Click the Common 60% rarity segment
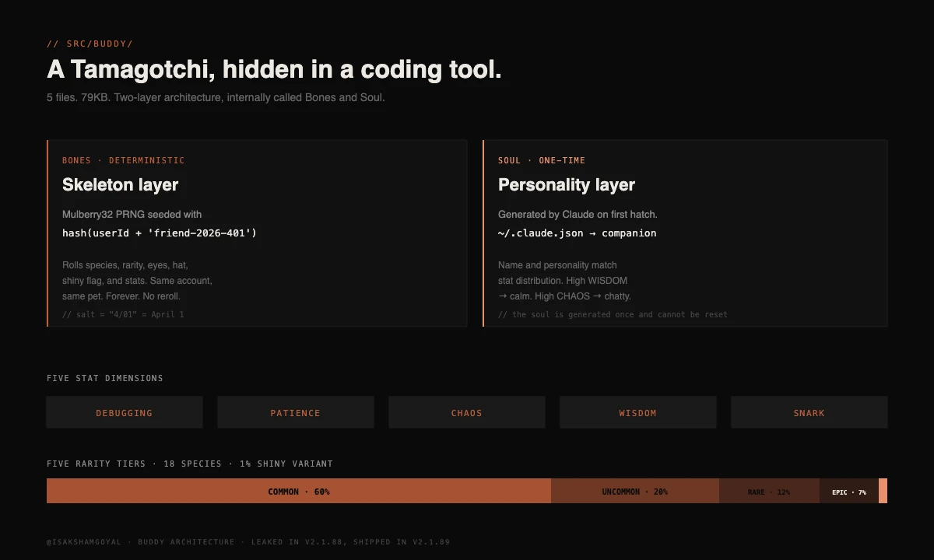 (x=299, y=492)
